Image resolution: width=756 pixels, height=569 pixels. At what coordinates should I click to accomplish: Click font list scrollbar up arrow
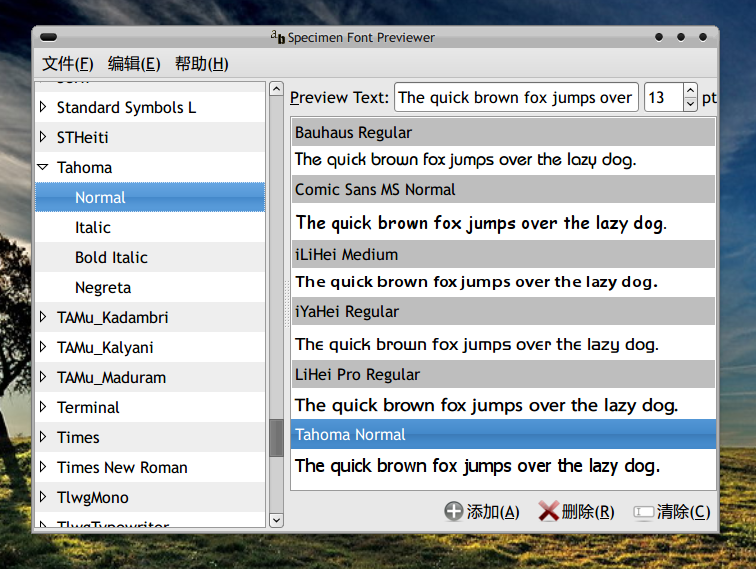tap(276, 89)
